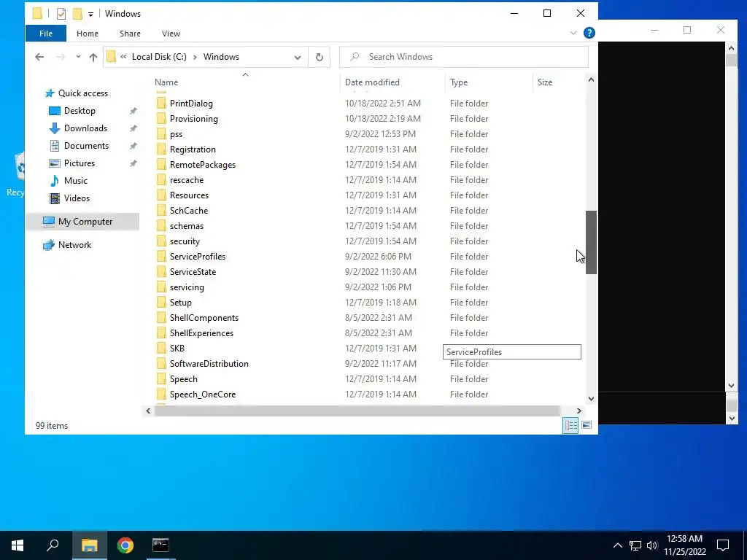Select the Speech_OneCore folder
Screen dimensions: 747x560
[x=203, y=394]
